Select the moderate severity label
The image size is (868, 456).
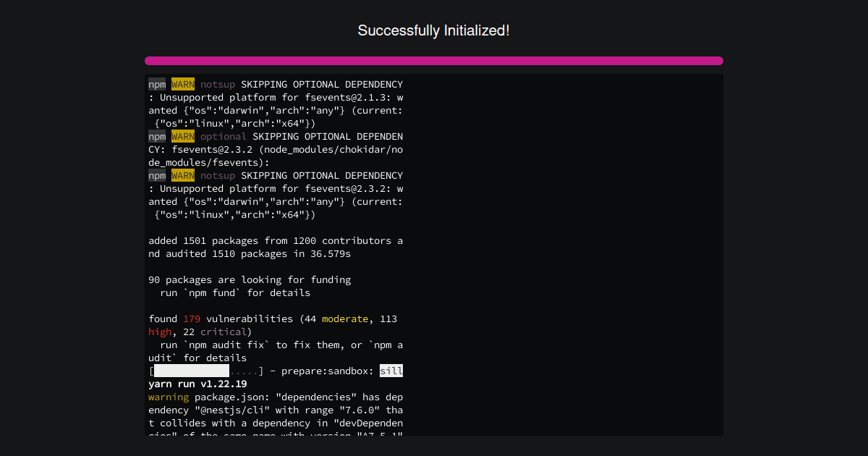(x=345, y=318)
